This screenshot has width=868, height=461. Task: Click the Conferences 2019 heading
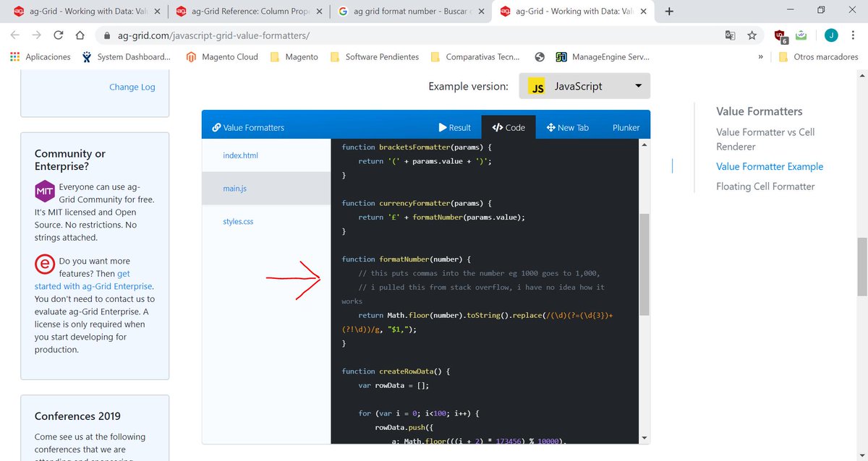click(77, 416)
